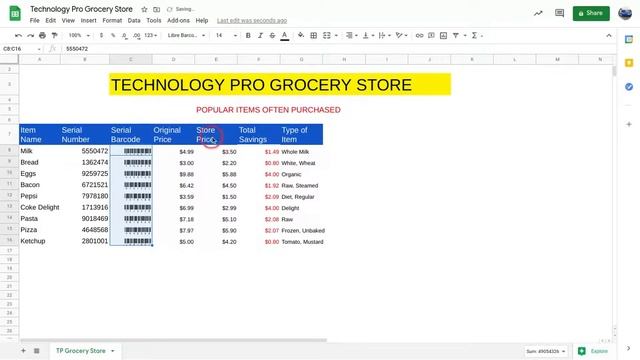
Task: Click the Name box showing C8:C16
Action: [21, 49]
